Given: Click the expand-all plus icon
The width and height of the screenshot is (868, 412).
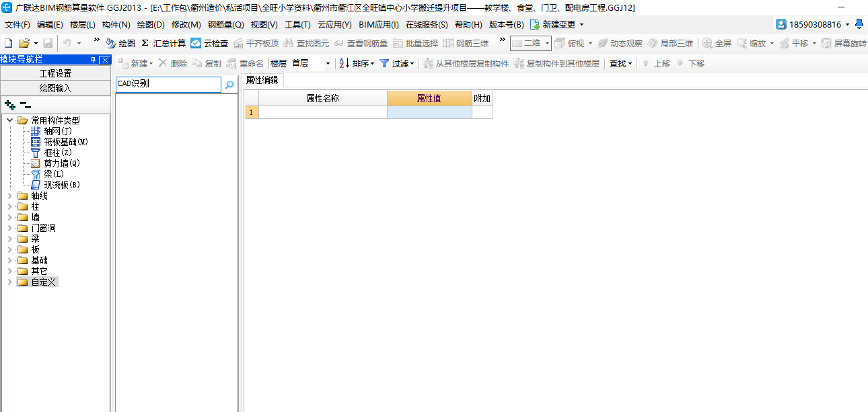Looking at the screenshot, I should tap(10, 105).
